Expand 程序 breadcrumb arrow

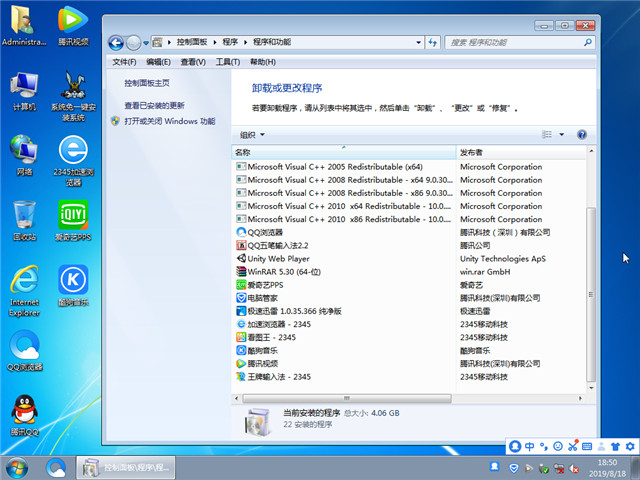click(245, 42)
